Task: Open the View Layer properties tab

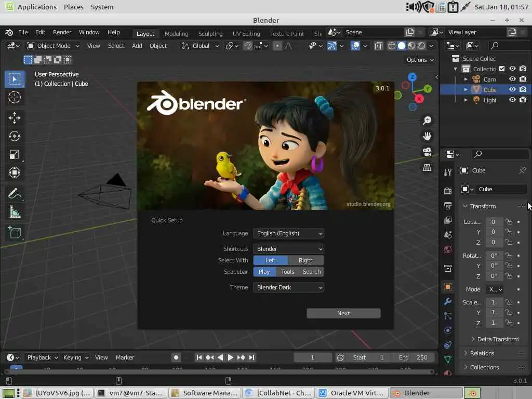Action: pos(448,220)
